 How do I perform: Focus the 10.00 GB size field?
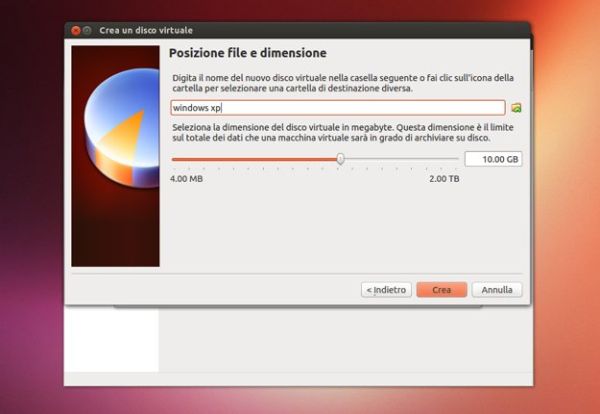click(493, 159)
